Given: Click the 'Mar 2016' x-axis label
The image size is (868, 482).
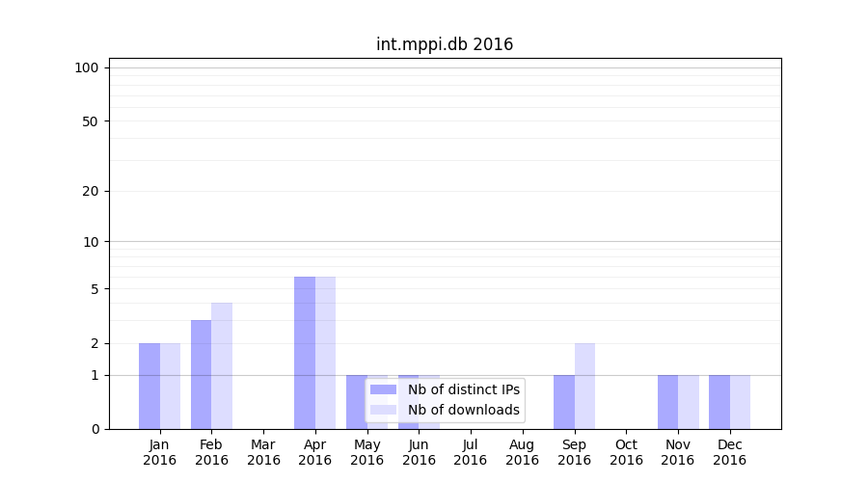Looking at the screenshot, I should pyautogui.click(x=263, y=452).
